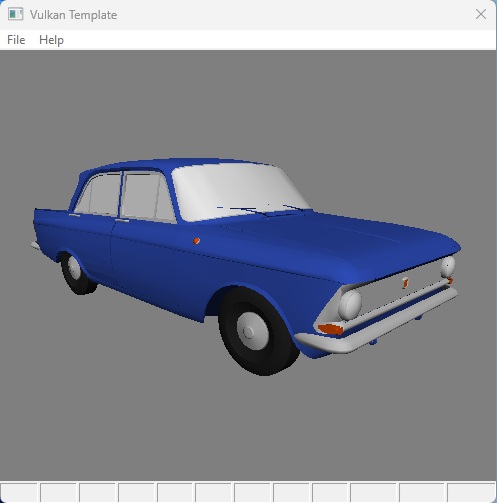Click the orange emblem on the grille
Viewport: 497px width, 503px height.
(405, 283)
